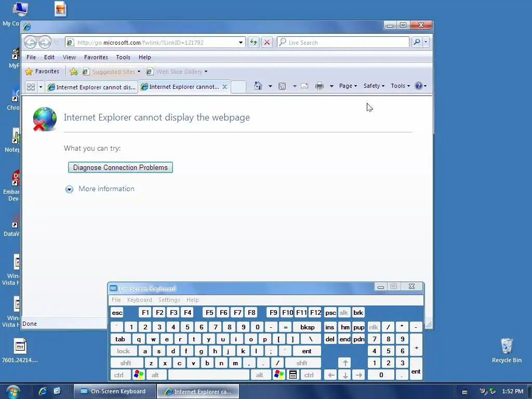The height and width of the screenshot is (399, 532).
Task: Open Recycle Bin desktop icon
Action: click(507, 351)
